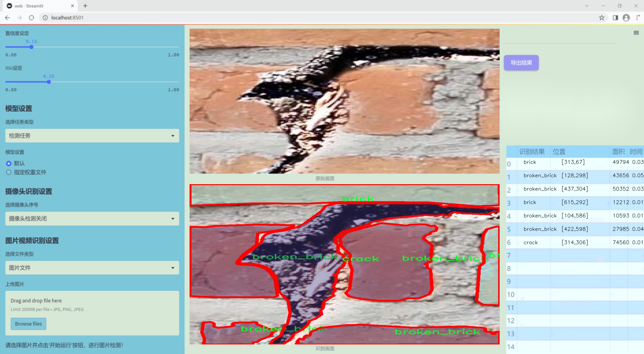
Task: Click the 识别结果 column header
Action: [x=531, y=152]
